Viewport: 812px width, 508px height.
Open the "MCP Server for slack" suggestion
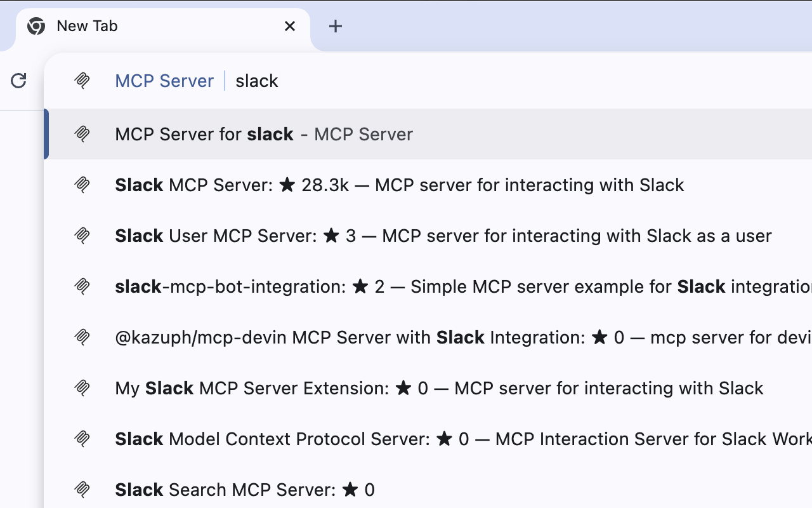(x=263, y=134)
